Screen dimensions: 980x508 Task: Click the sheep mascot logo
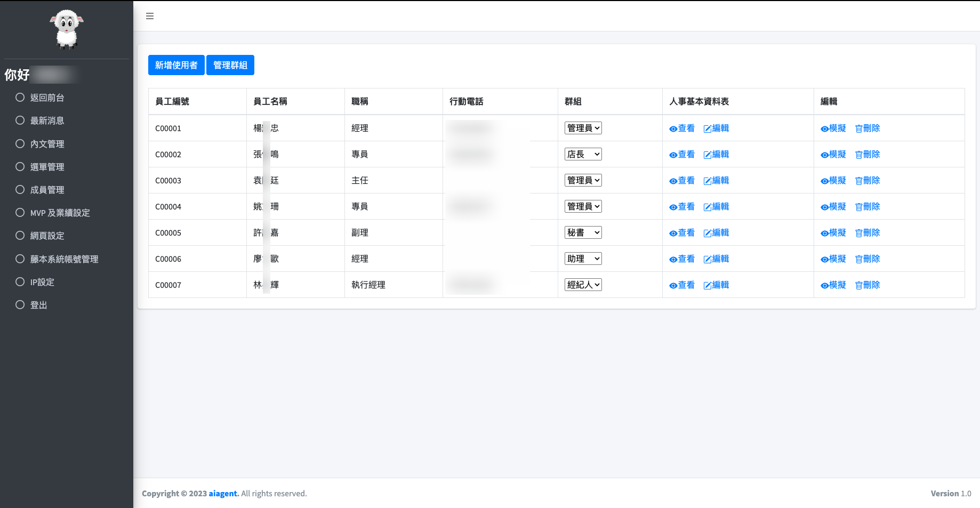(x=67, y=29)
